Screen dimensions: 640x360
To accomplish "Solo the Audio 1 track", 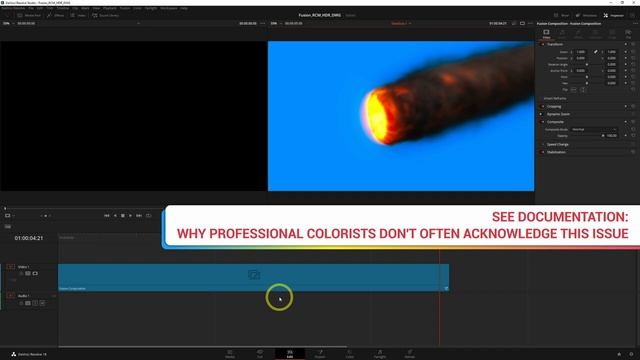I will [35, 303].
